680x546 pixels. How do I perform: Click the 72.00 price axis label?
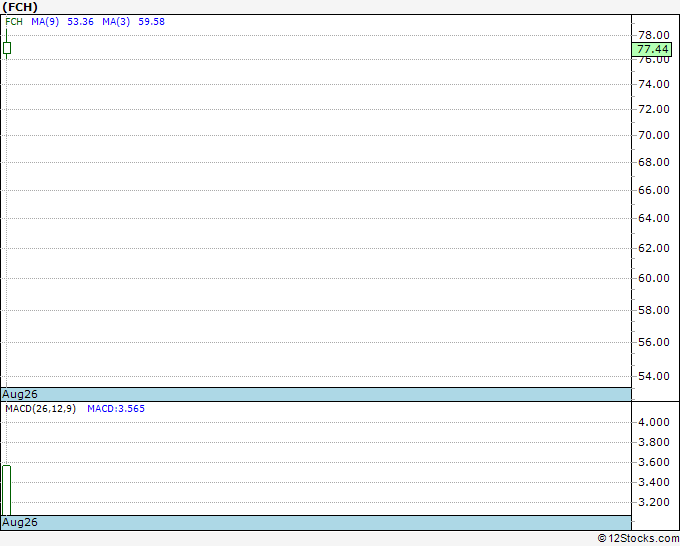point(654,109)
